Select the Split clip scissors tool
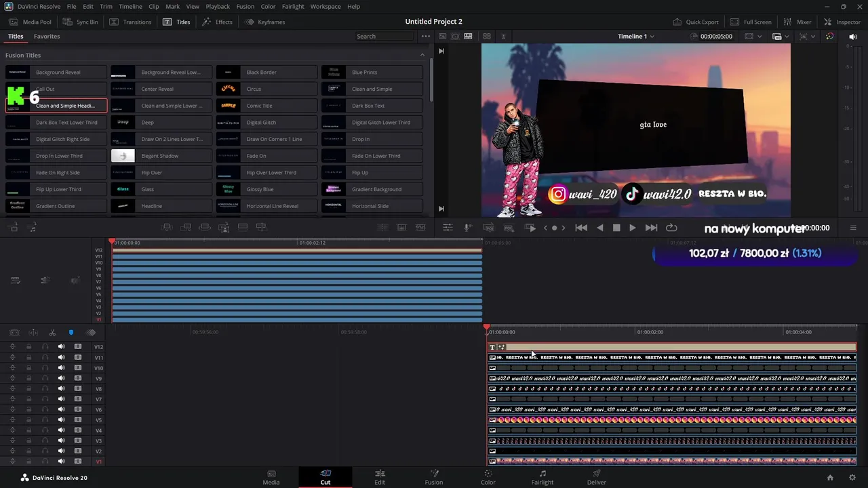The image size is (868, 488). (x=52, y=333)
